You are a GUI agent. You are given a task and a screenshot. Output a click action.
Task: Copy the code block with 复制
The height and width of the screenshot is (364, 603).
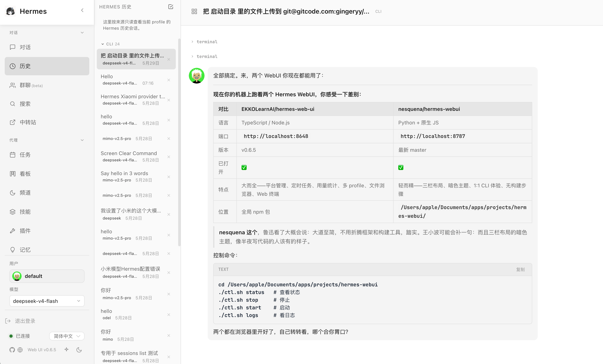click(x=520, y=269)
